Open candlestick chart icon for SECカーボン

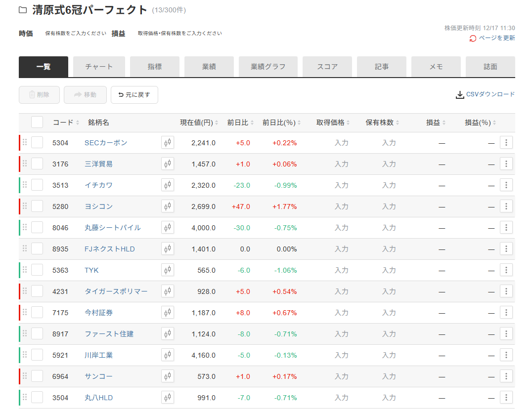168,143
